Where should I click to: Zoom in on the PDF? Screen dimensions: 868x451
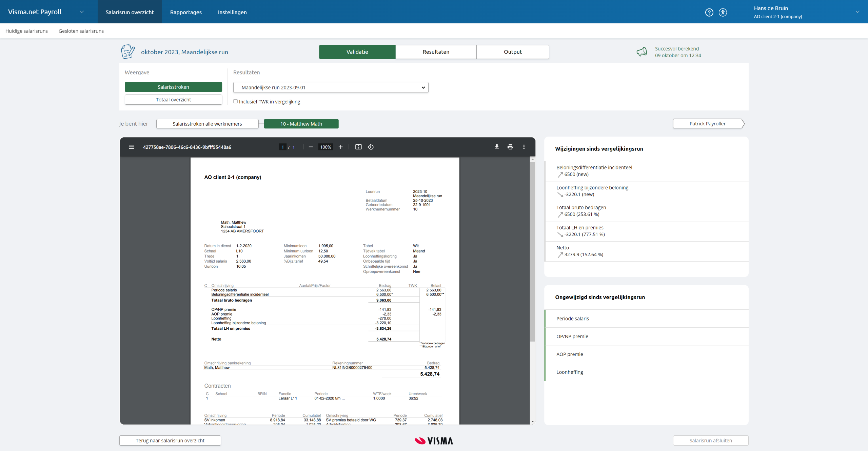[340, 147]
